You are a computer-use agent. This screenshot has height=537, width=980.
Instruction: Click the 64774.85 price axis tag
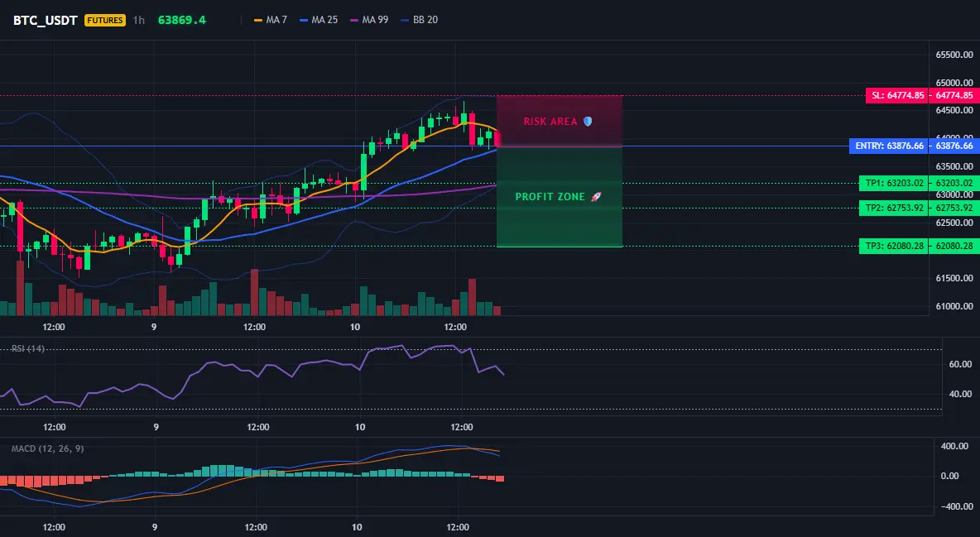(x=954, y=96)
